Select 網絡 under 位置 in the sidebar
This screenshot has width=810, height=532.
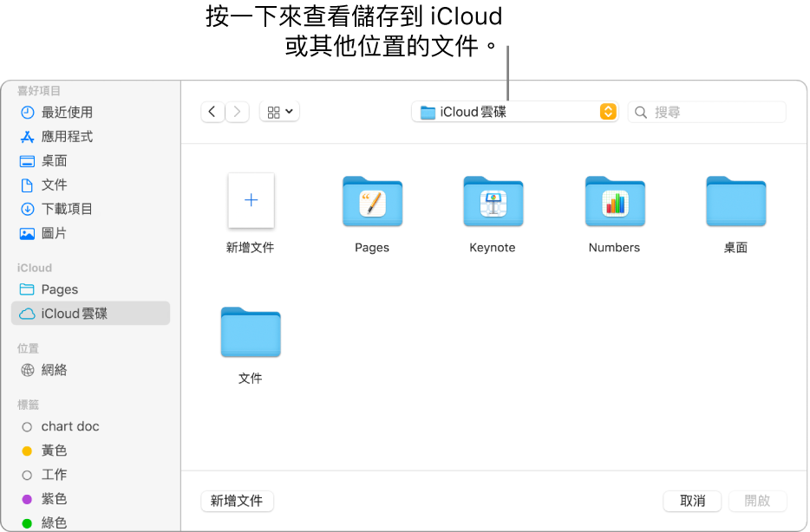(90, 370)
